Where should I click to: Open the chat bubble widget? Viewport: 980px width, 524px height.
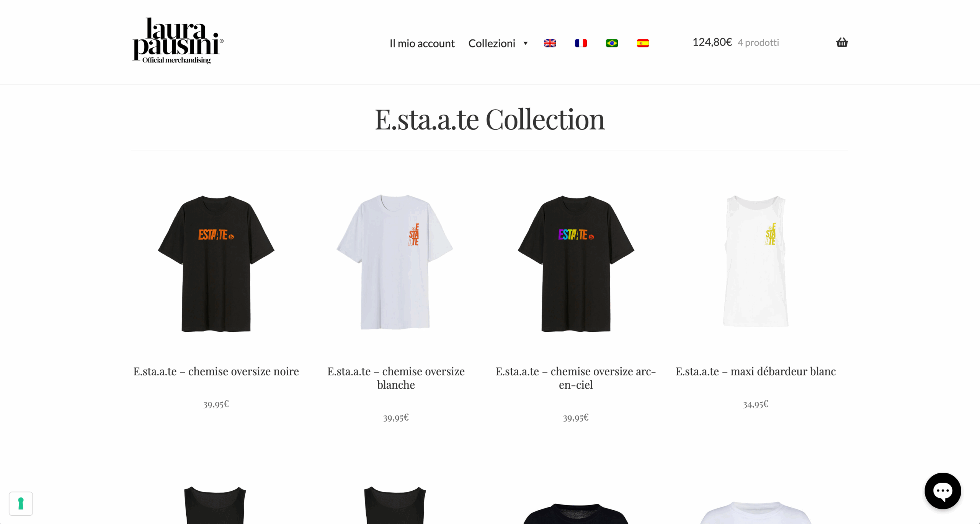click(942, 491)
